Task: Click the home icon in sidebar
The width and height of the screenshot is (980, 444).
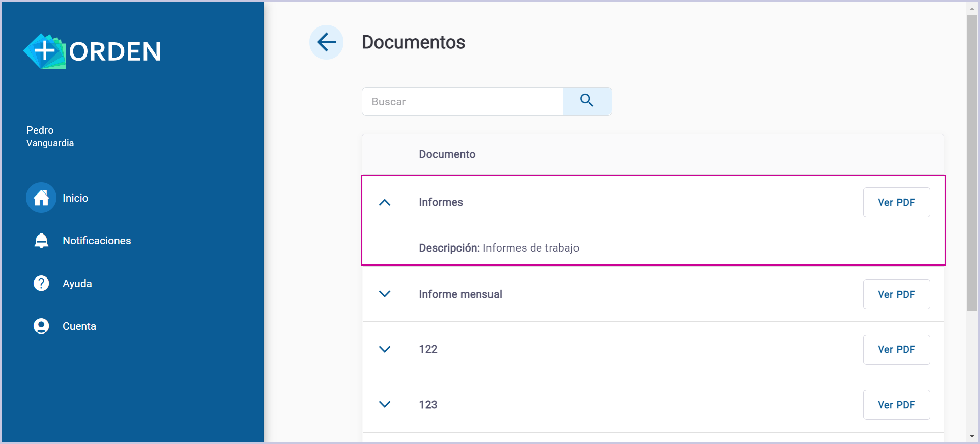Action: pos(41,198)
